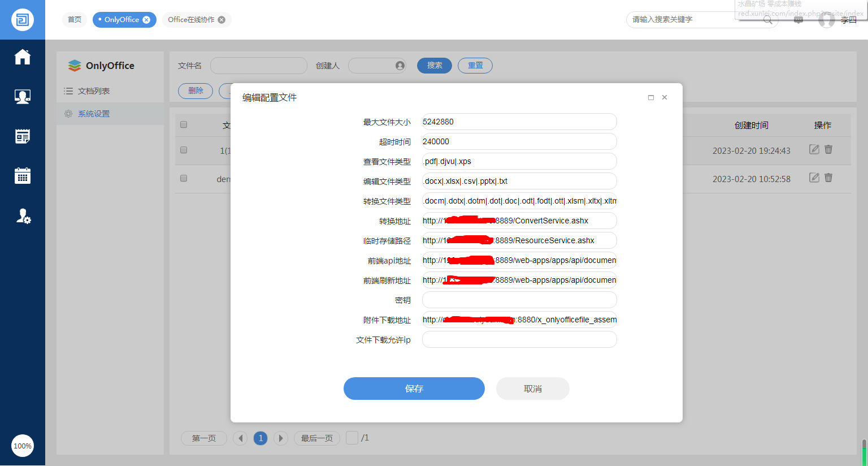The width and height of the screenshot is (868, 466).
Task: Select page 1 in pagination
Action: tap(261, 438)
